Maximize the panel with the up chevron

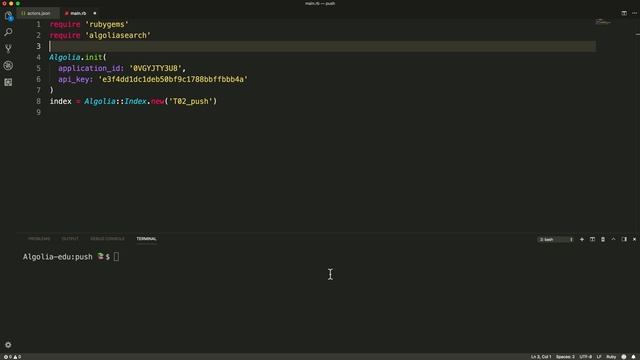click(613, 239)
